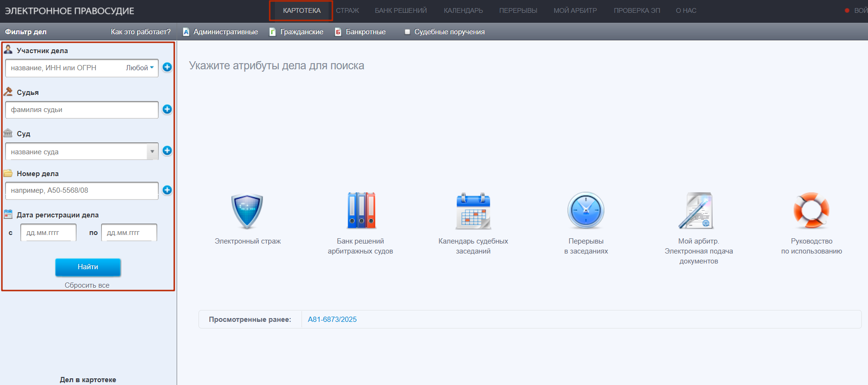Open Мой арбитр document submission icon

(698, 211)
